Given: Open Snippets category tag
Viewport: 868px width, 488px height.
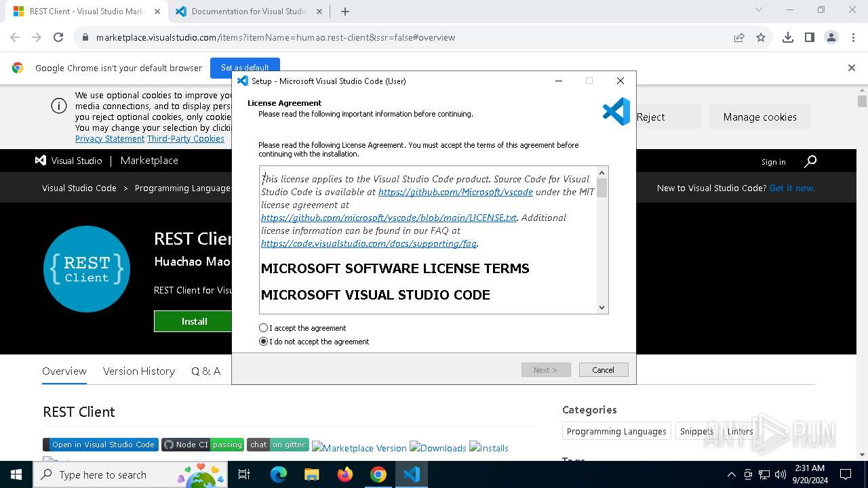Looking at the screenshot, I should pos(696,431).
